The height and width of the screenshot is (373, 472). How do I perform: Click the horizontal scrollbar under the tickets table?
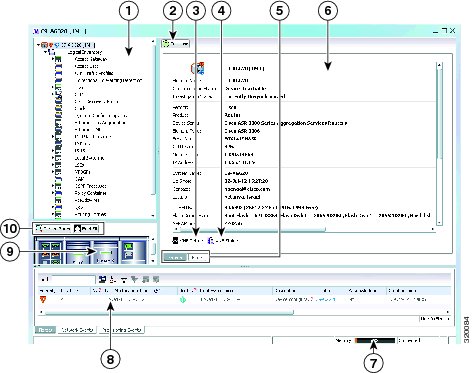point(245,312)
